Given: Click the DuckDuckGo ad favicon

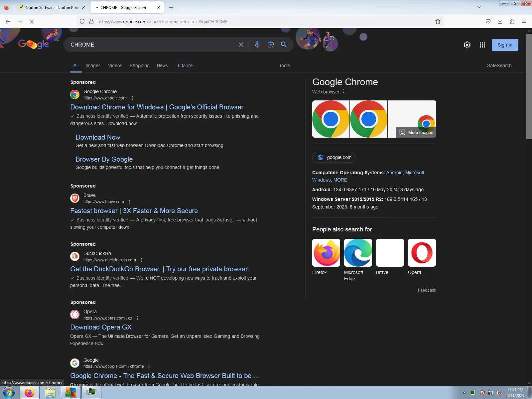Looking at the screenshot, I should 75,256.
